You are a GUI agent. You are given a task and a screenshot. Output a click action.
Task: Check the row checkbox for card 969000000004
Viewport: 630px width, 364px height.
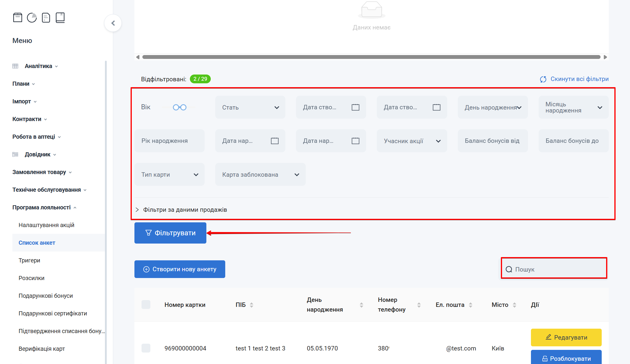(x=146, y=348)
